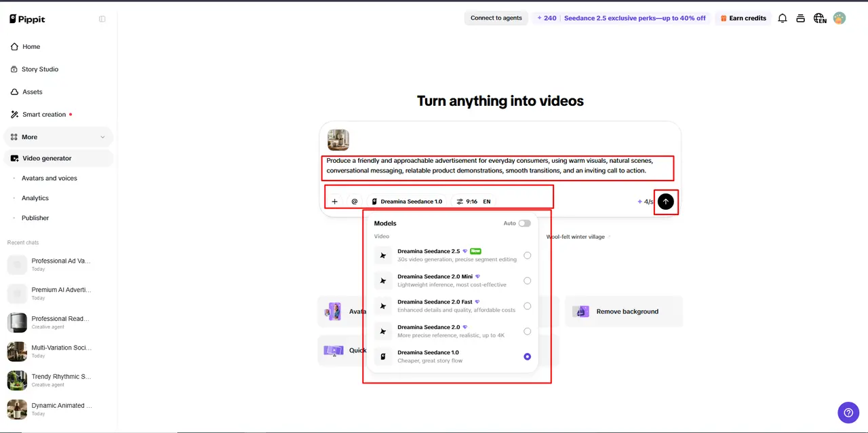This screenshot has width=868, height=433.
Task: Open the Professional Read... recent chat
Action: [x=58, y=322]
